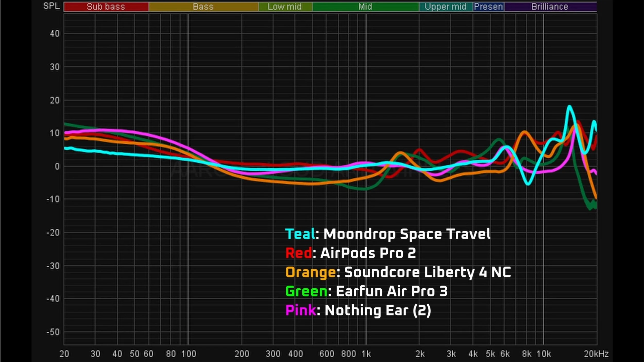Screen dimensions: 644x362
Task: Click the Red AirPods Pro 2 legend
Action: [351, 253]
